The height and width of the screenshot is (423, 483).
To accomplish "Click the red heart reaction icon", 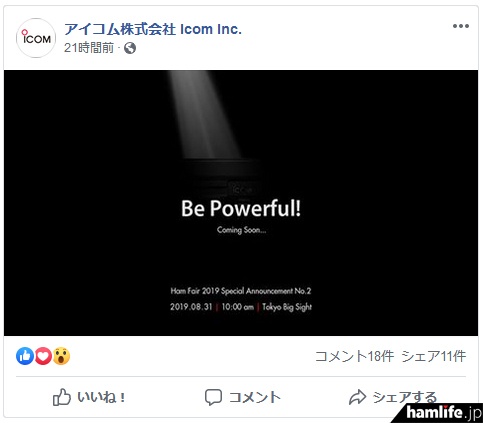I will tap(43, 356).
